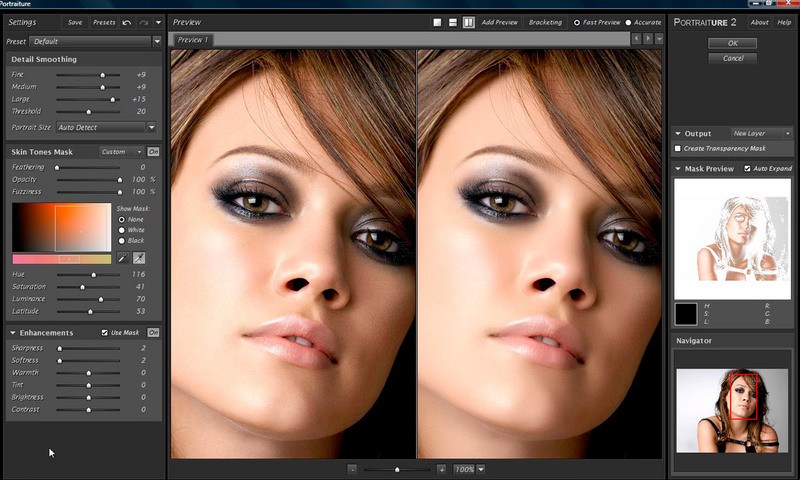The height and width of the screenshot is (480, 800).
Task: Pick the expand-mask eyedropper tool icon
Action: pyautogui.click(x=139, y=258)
